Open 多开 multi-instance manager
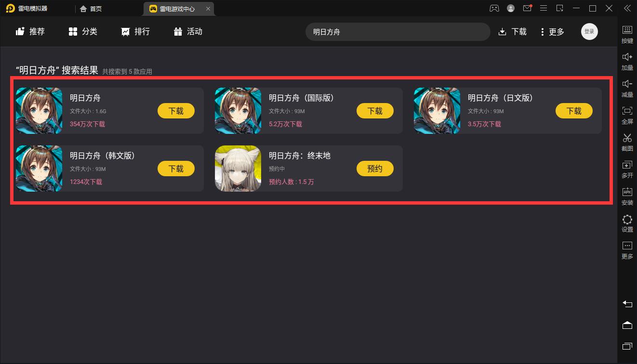This screenshot has height=364, width=637. 627,169
